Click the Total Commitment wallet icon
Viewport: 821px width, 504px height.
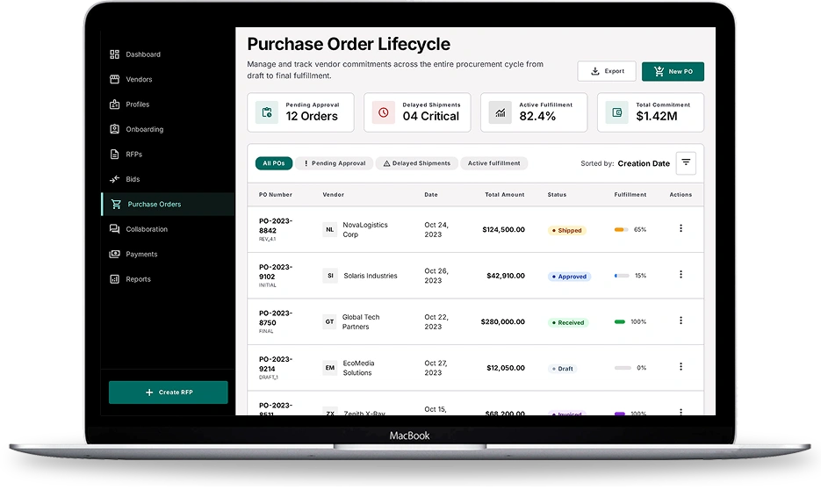[616, 112]
